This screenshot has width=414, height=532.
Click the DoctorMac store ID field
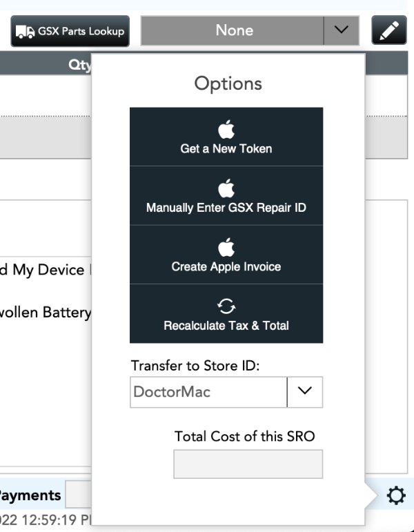208,392
